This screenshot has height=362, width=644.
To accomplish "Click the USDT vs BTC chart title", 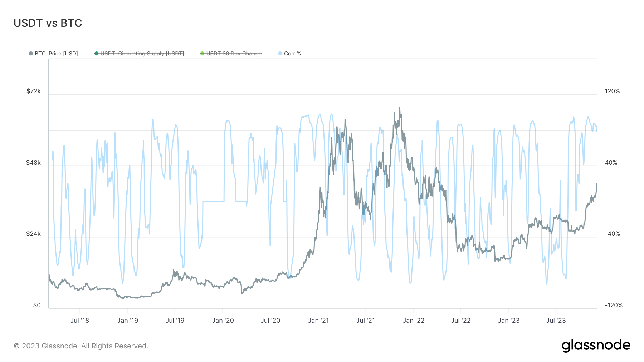I will point(48,23).
